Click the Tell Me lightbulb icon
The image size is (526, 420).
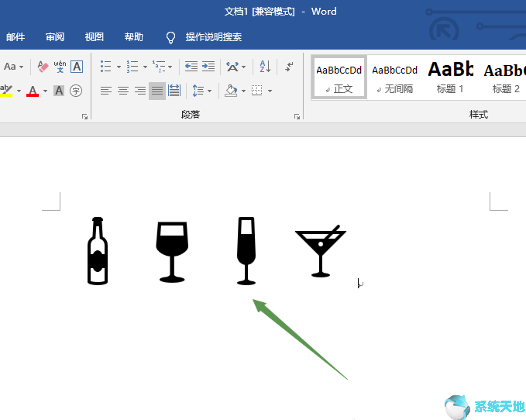click(x=170, y=37)
